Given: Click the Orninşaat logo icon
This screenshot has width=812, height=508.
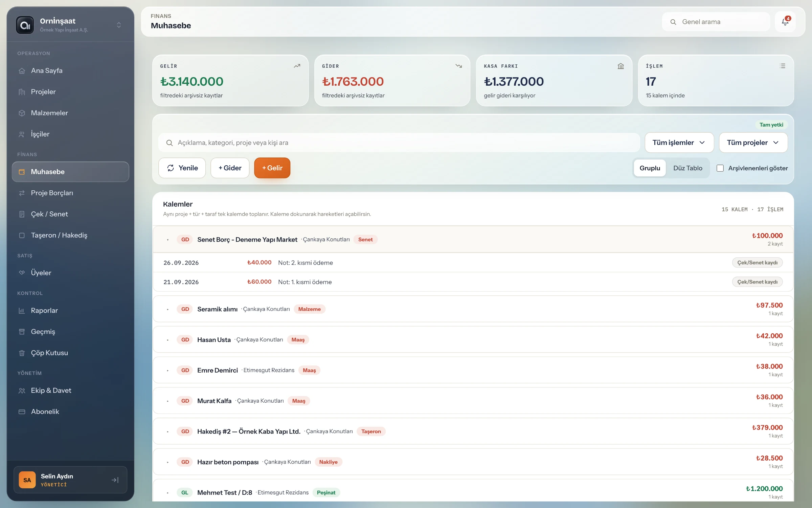Looking at the screenshot, I should pos(25,25).
